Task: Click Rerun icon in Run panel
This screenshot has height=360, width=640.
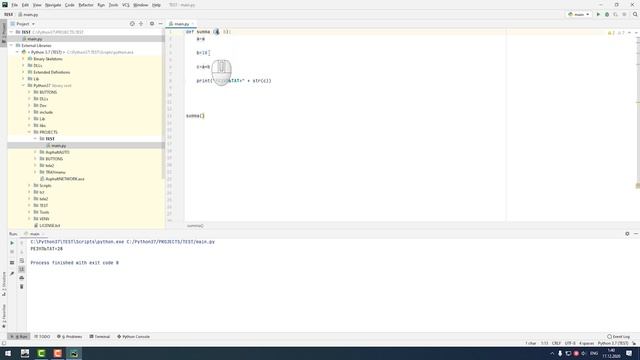Action: 12,243
